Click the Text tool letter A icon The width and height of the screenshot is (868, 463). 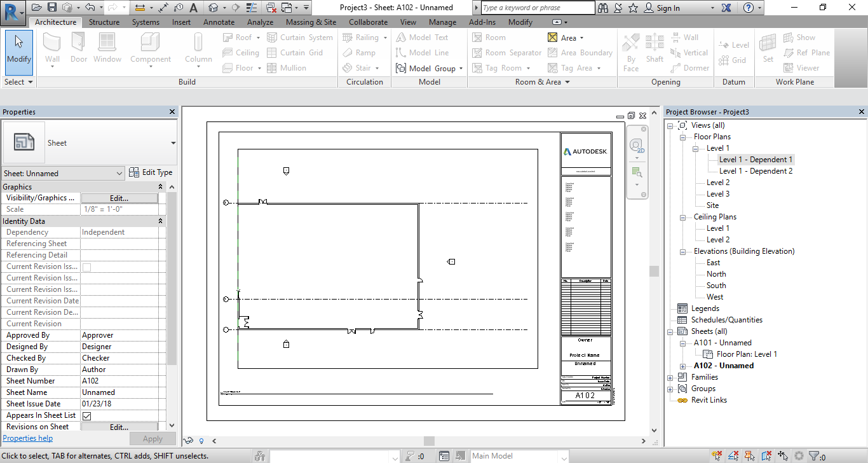coord(193,8)
